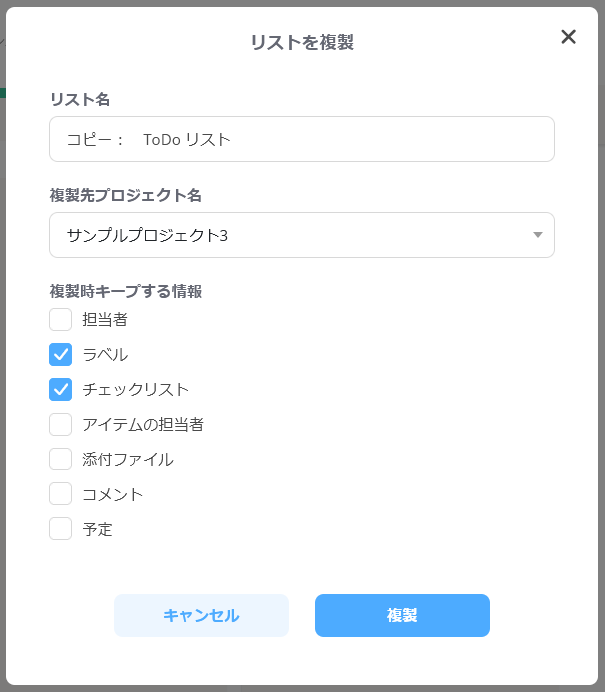
Task: Close the リストを複製 dialog with the X icon
Action: 568,37
